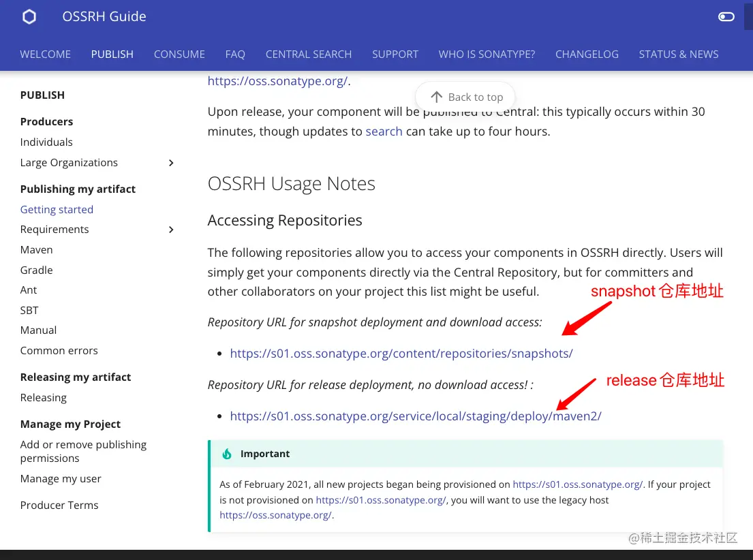Click the search link in the paragraph
This screenshot has height=560, width=753.
point(384,131)
